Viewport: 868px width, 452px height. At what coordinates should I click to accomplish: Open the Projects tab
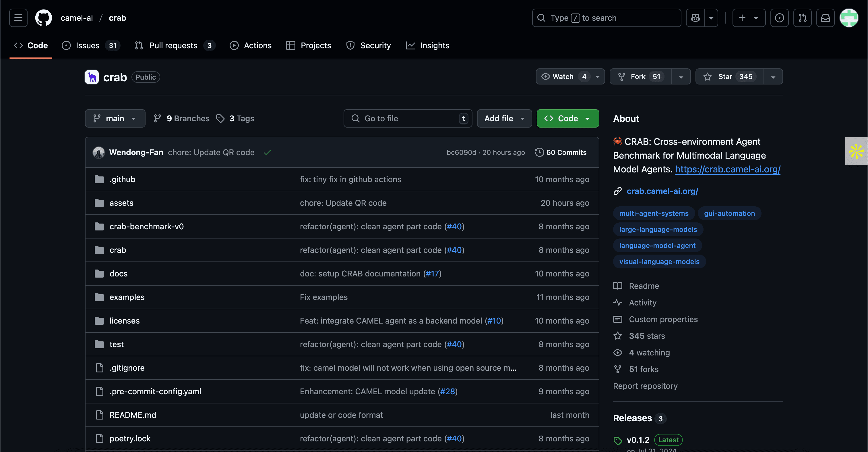(x=309, y=45)
